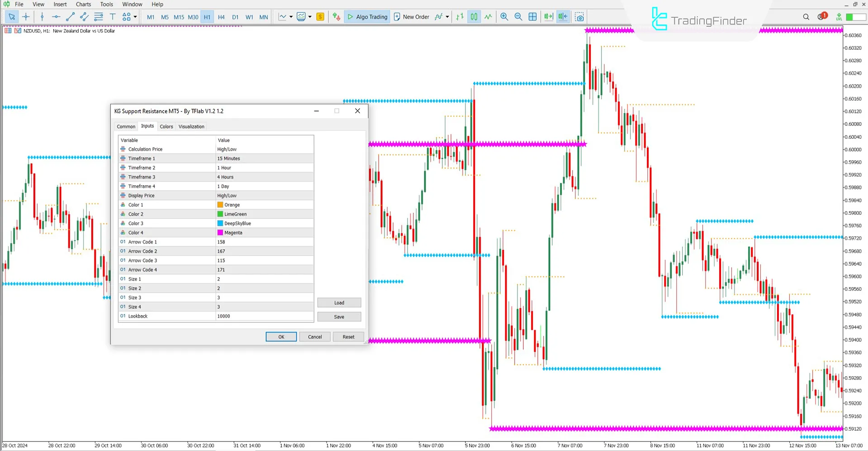This screenshot has height=451, width=868.
Task: Capture a chart screenshot with camera icon
Action: pyautogui.click(x=579, y=17)
